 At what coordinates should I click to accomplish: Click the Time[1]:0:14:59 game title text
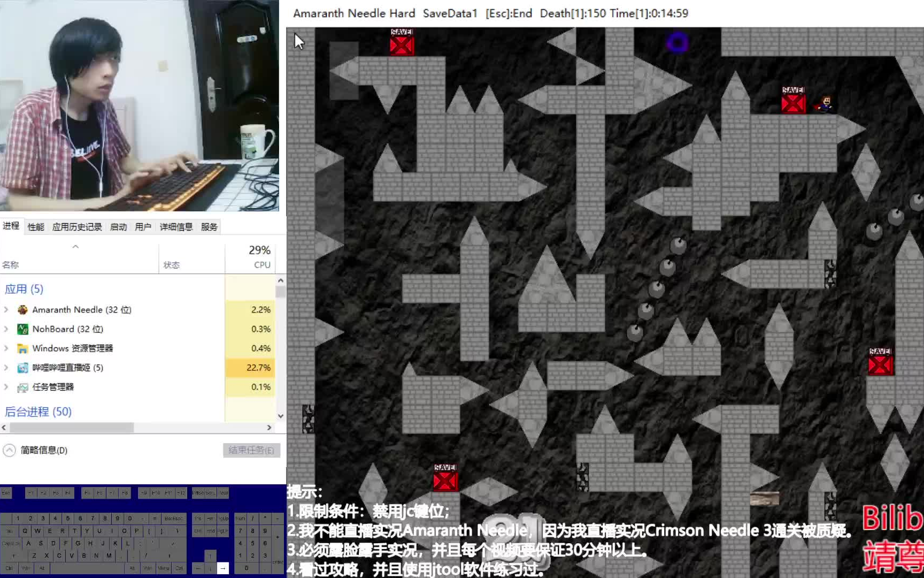point(649,13)
